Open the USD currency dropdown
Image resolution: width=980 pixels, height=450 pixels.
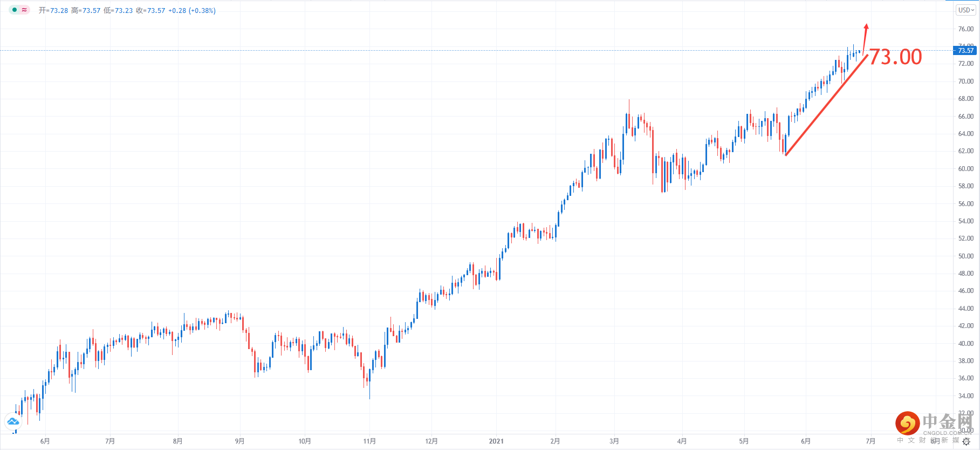(x=965, y=10)
